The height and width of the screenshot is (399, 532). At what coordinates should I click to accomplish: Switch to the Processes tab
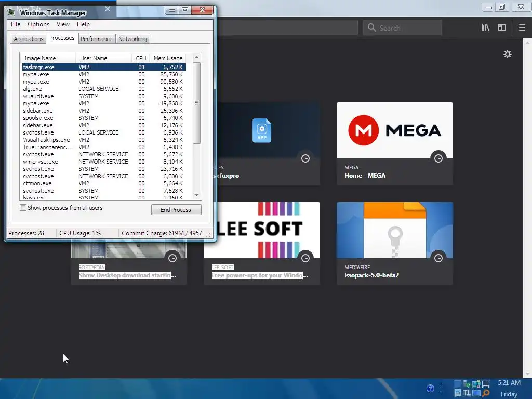(x=62, y=38)
